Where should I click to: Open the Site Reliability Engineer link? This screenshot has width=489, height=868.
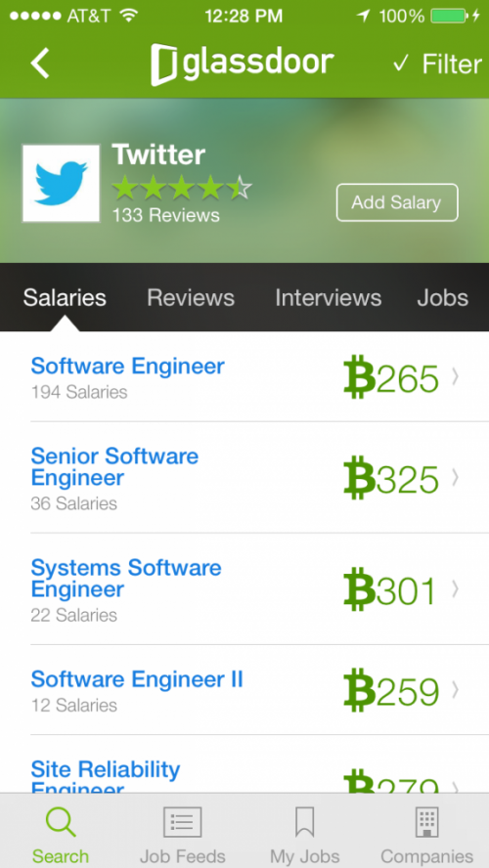click(x=106, y=778)
